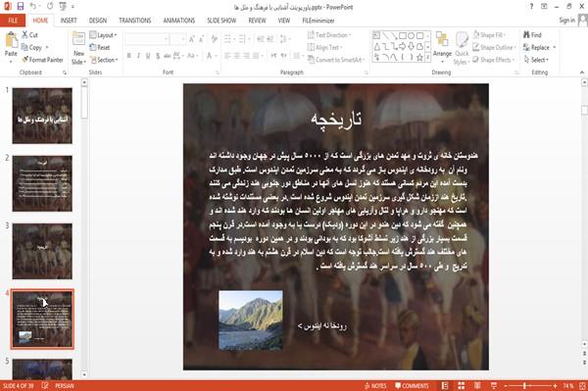Viewport: 588px width, 391px height.
Task: Open Shape Fill options
Action: click(x=489, y=35)
